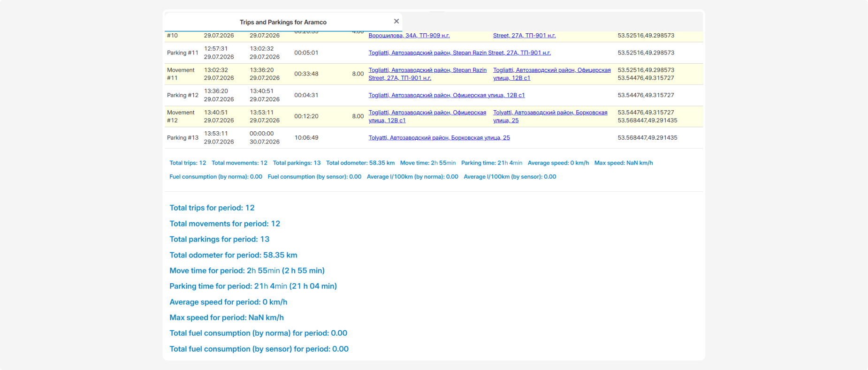Click Movement #12 end time 13:53:11
The image size is (868, 370).
[262, 113]
